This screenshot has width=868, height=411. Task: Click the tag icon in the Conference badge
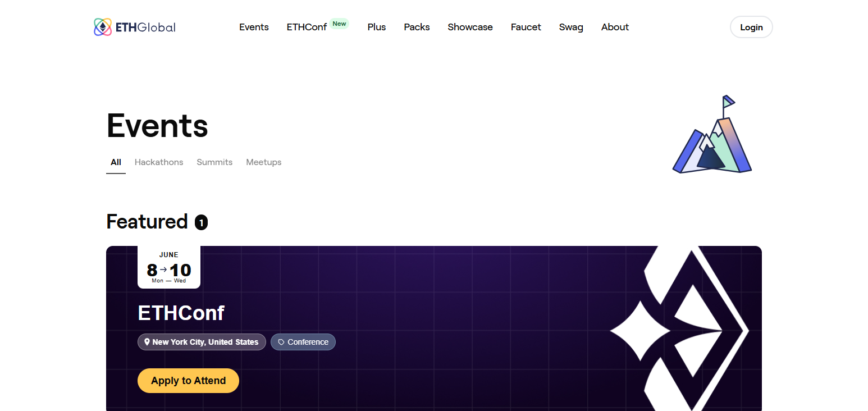click(280, 342)
